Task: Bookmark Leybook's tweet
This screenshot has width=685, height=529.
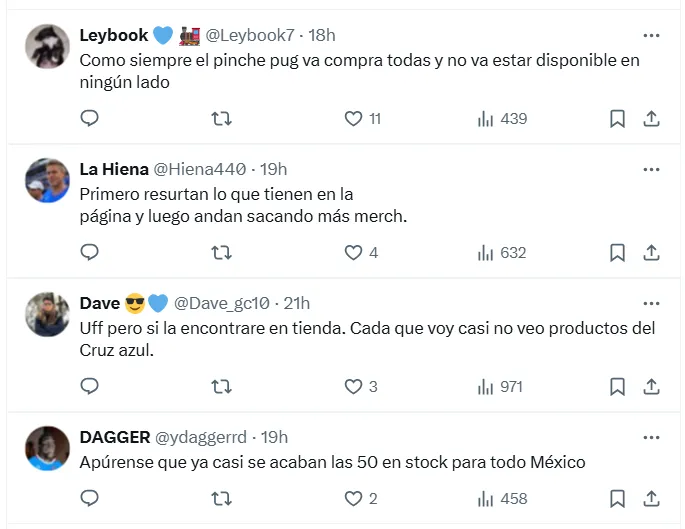Action: pyautogui.click(x=617, y=119)
